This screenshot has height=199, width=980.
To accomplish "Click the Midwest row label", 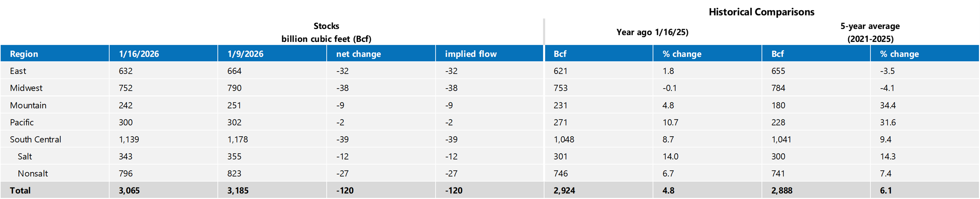I will point(26,88).
